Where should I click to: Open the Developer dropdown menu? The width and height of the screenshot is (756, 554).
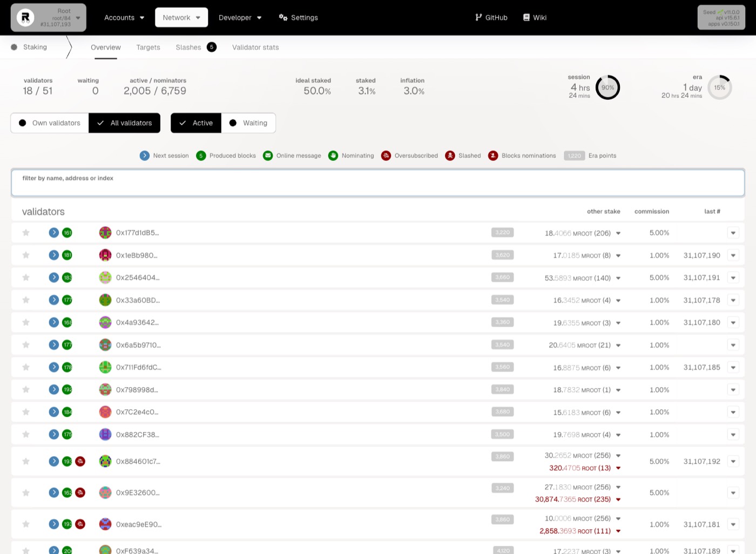tap(240, 17)
